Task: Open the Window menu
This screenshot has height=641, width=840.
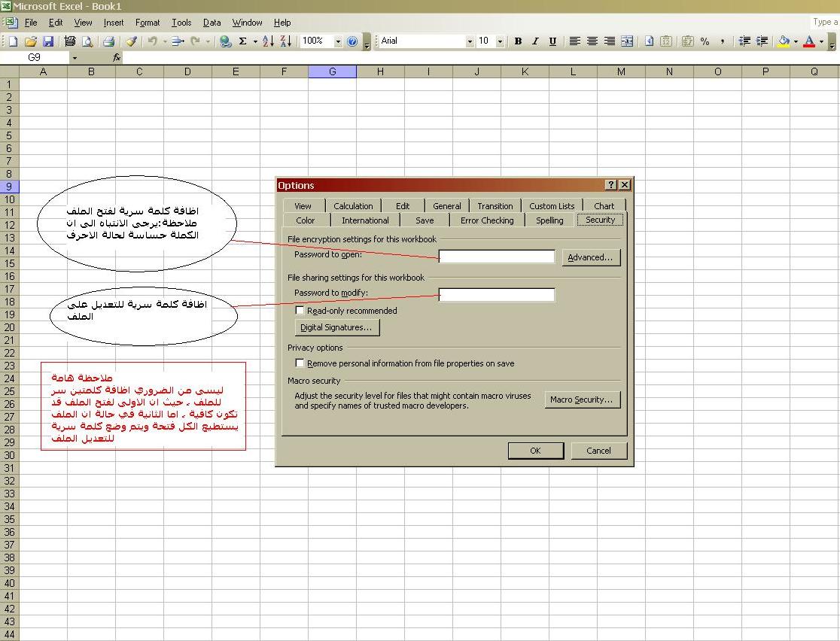Action: (x=247, y=23)
